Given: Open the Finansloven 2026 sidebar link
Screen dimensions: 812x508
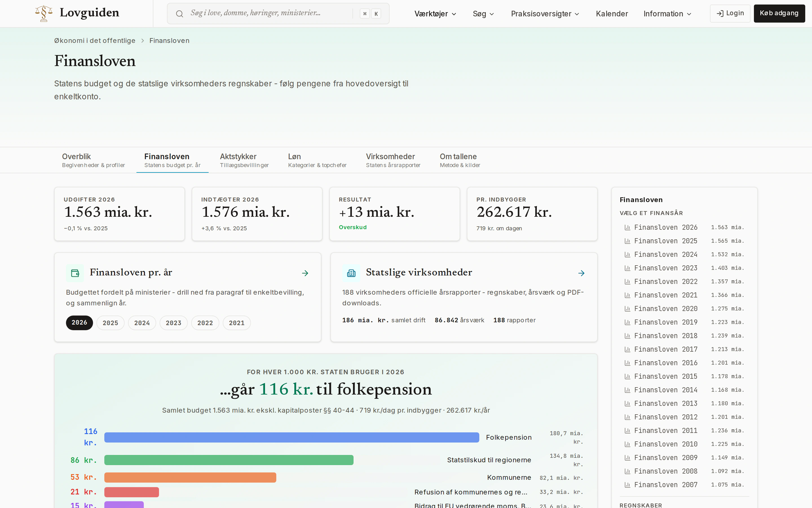Looking at the screenshot, I should click(x=684, y=227).
